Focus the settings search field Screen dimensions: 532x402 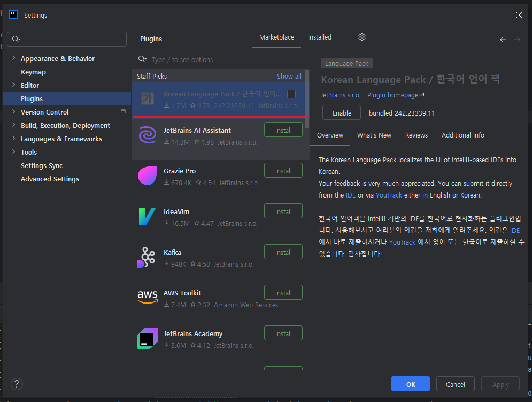point(67,39)
